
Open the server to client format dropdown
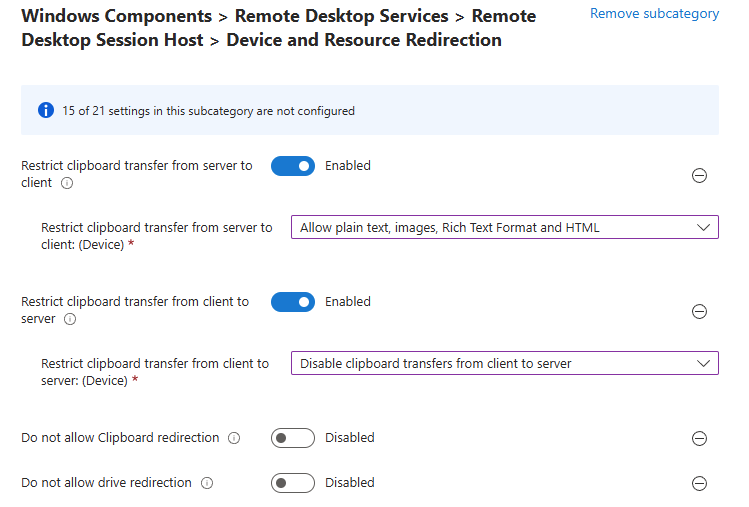[x=504, y=227]
